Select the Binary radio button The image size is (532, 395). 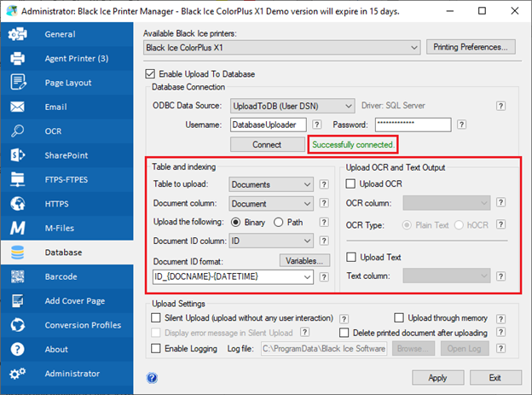pyautogui.click(x=235, y=222)
